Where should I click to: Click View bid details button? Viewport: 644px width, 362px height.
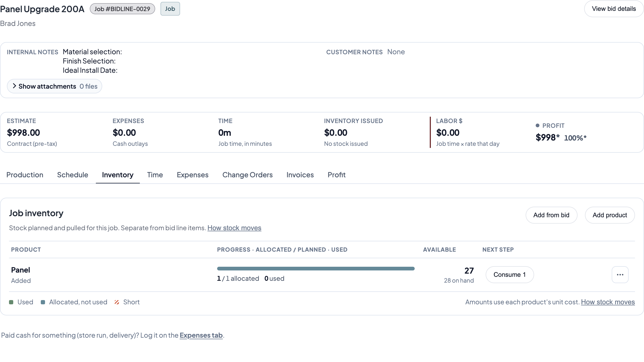[614, 9]
